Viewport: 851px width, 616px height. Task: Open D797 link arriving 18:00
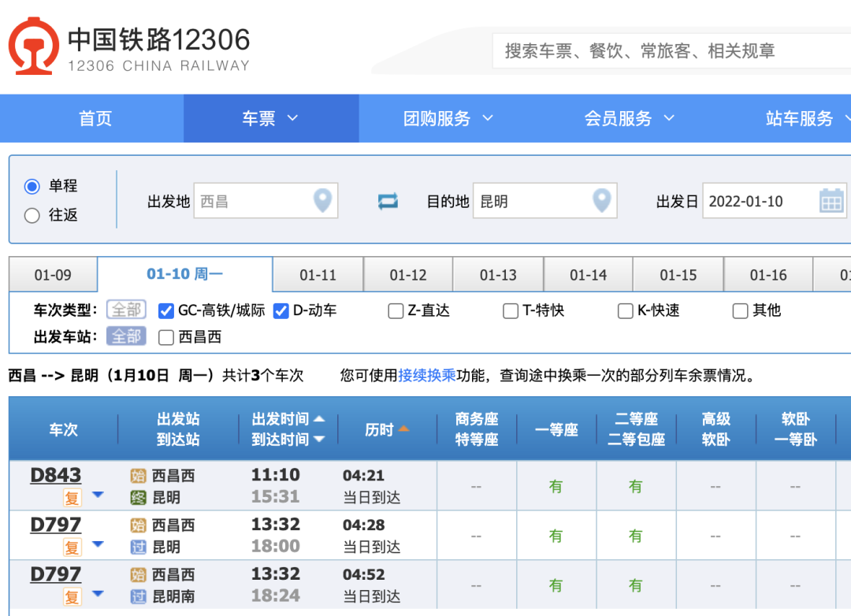pyautogui.click(x=55, y=525)
